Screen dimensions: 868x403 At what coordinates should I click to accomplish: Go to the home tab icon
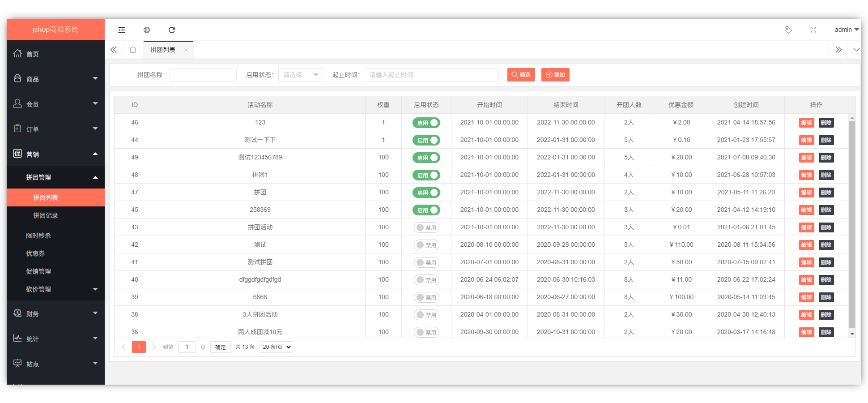click(x=133, y=50)
